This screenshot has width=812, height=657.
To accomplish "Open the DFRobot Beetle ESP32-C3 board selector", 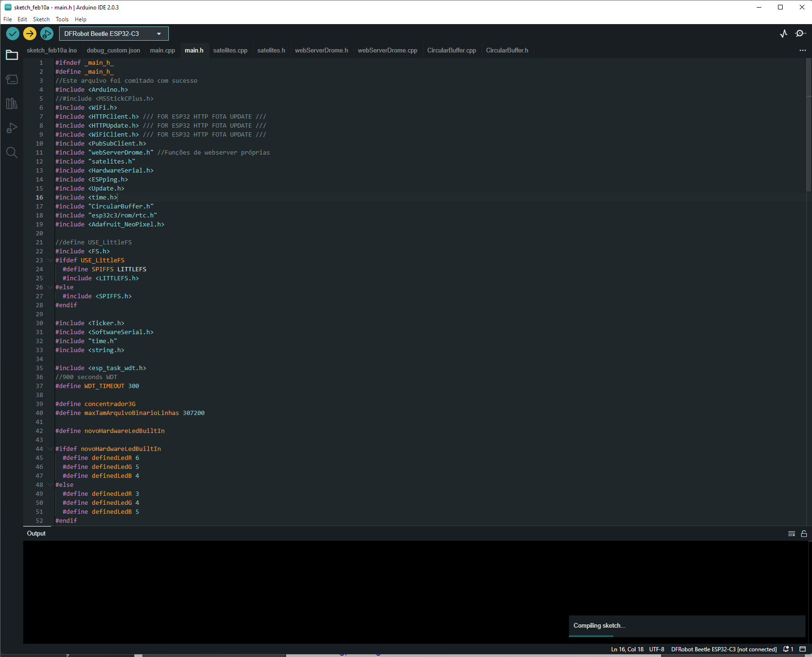I will pyautogui.click(x=113, y=34).
